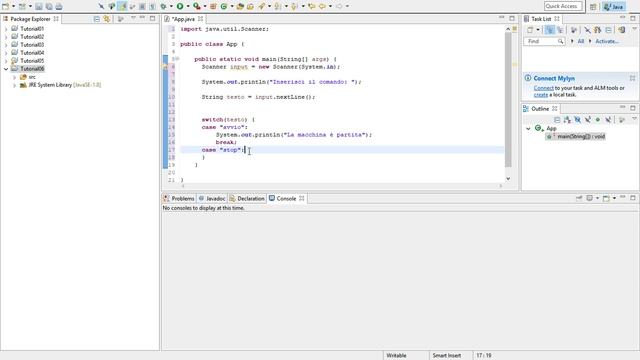Click the Quick Access search field
The width and height of the screenshot is (640, 360).
[x=563, y=6]
